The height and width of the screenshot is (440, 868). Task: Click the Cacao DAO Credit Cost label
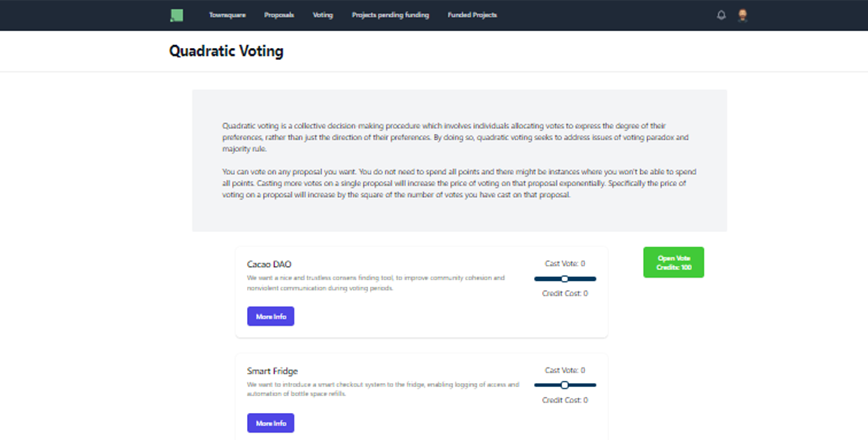point(565,294)
